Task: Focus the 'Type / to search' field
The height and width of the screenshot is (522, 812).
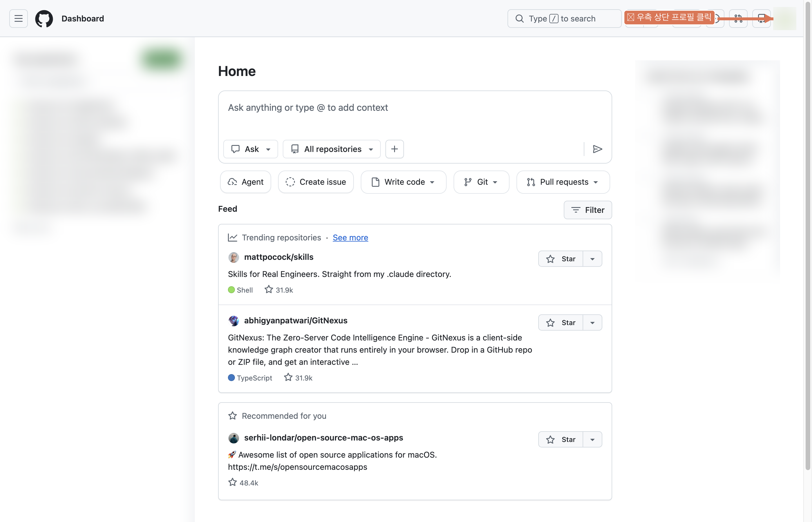Action: click(x=565, y=18)
